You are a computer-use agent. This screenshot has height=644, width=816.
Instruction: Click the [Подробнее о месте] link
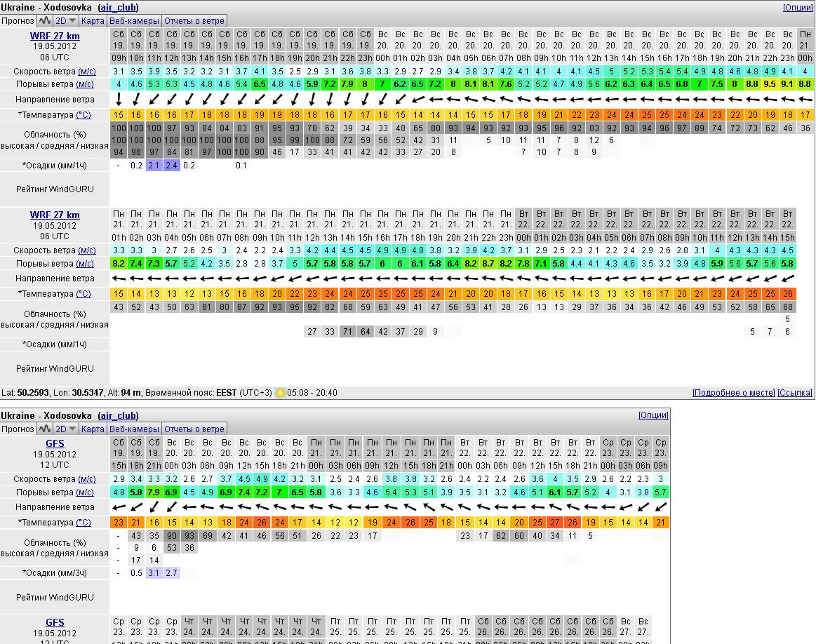(733, 393)
